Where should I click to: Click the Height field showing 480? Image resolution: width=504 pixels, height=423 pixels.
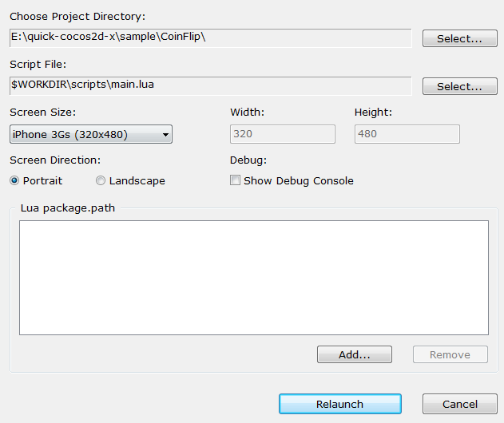pyautogui.click(x=407, y=134)
